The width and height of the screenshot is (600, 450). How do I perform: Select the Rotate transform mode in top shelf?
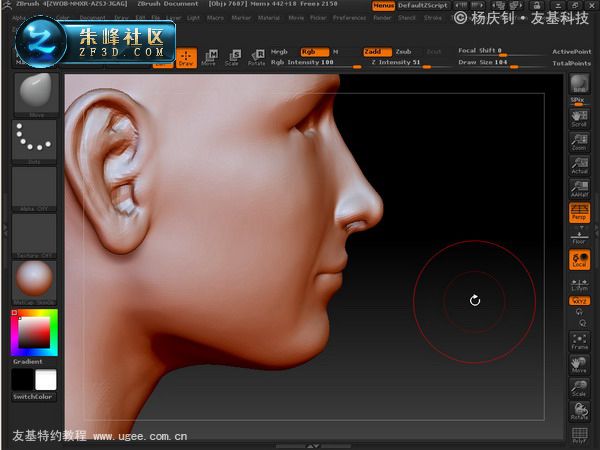pyautogui.click(x=256, y=58)
